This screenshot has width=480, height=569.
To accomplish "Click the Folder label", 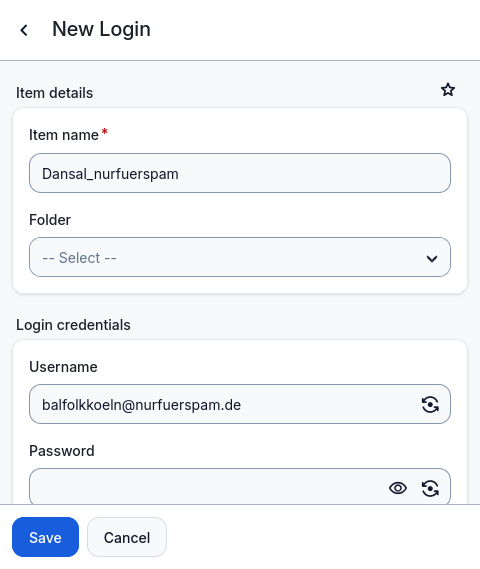I will tap(50, 220).
